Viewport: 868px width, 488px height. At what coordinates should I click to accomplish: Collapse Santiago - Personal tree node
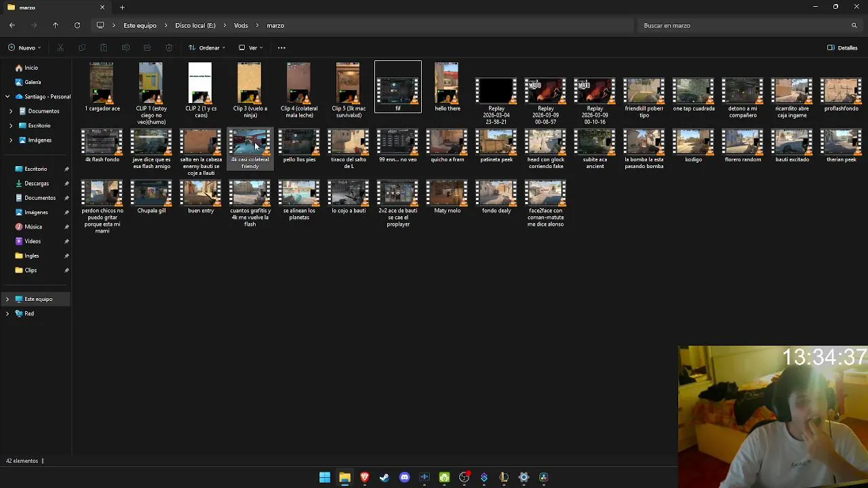coord(7,97)
